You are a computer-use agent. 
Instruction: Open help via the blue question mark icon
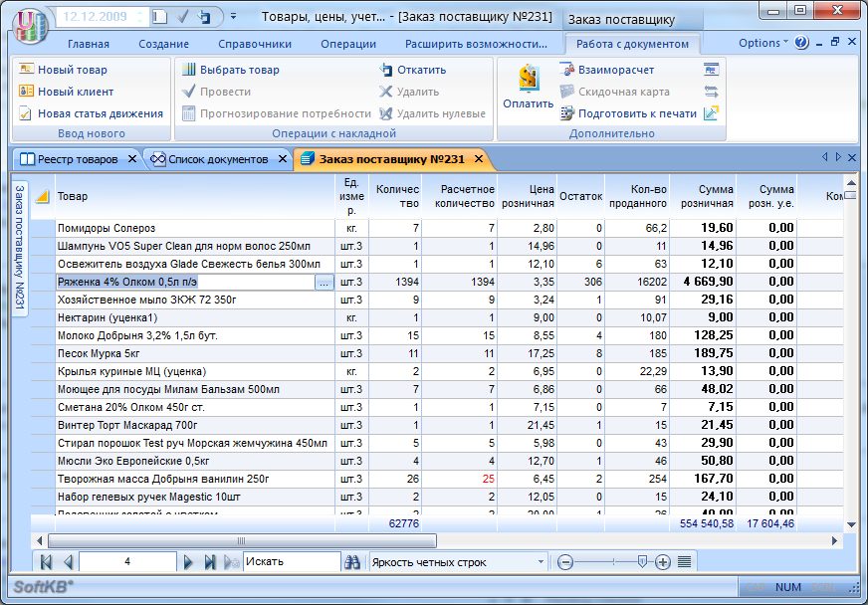[801, 43]
